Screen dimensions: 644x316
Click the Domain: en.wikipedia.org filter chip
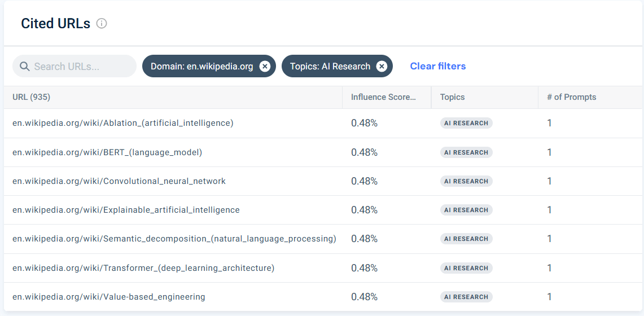pos(209,66)
